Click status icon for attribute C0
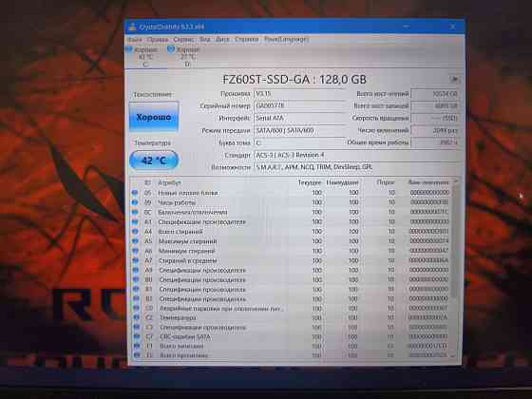 point(136,309)
